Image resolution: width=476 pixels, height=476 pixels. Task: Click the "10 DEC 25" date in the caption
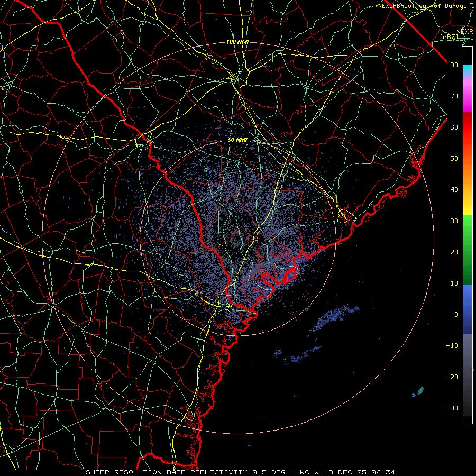coord(345,472)
